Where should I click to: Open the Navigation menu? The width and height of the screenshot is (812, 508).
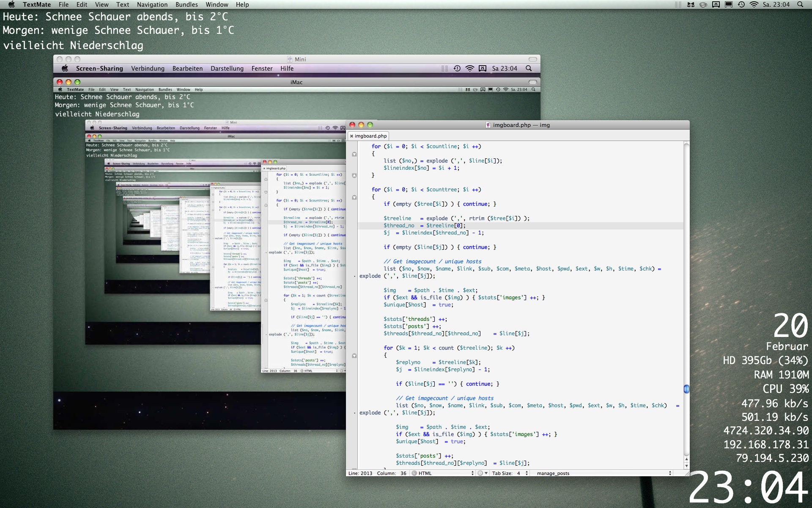pyautogui.click(x=152, y=4)
